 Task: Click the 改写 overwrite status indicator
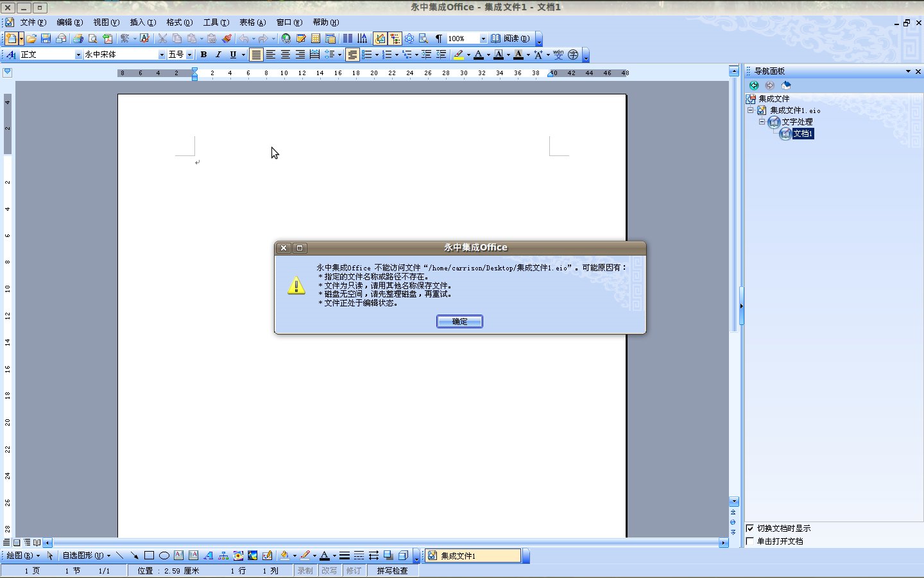329,570
